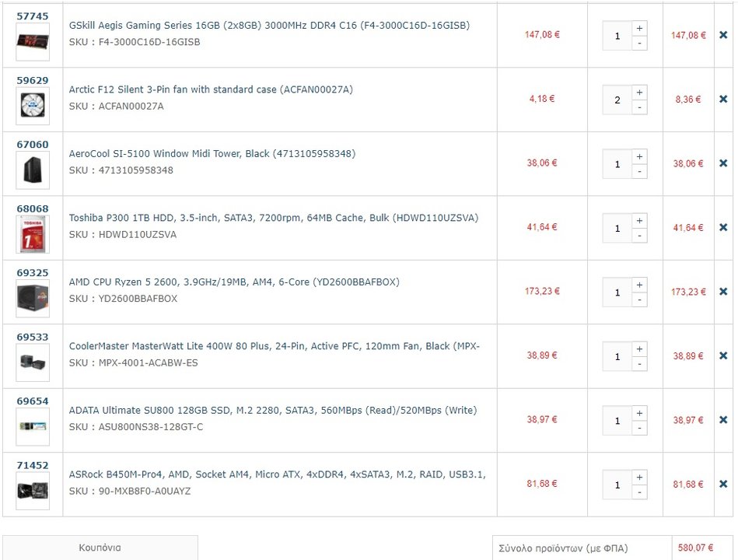Viewport: 738px width, 560px height.
Task: Open CoolerMaster MasterWatt Lite 400W link
Action: point(274,346)
